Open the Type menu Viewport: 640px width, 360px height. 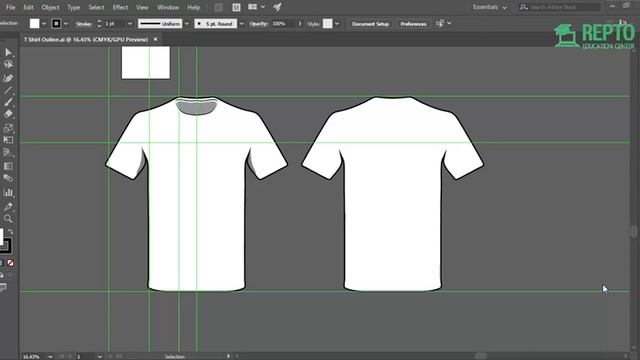click(73, 7)
